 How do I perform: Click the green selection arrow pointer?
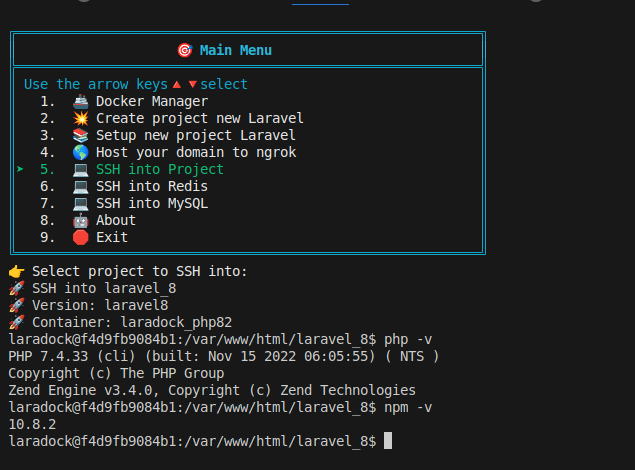[x=20, y=170]
